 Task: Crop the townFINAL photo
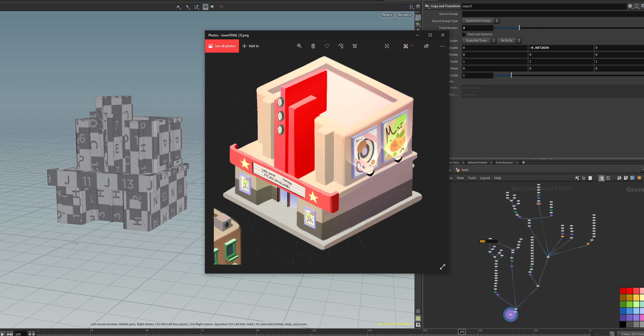pyautogui.click(x=355, y=46)
